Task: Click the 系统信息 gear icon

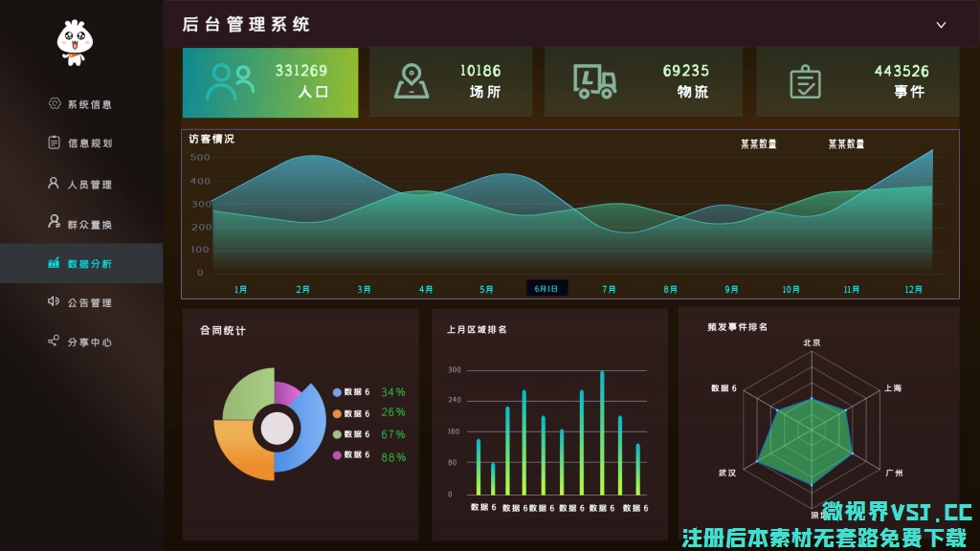Action: pos(55,103)
